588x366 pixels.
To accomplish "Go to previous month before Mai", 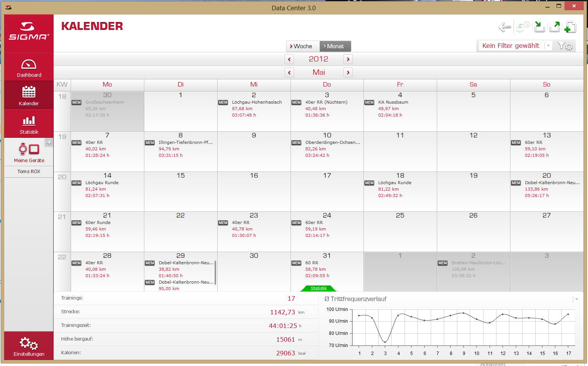I will [289, 73].
